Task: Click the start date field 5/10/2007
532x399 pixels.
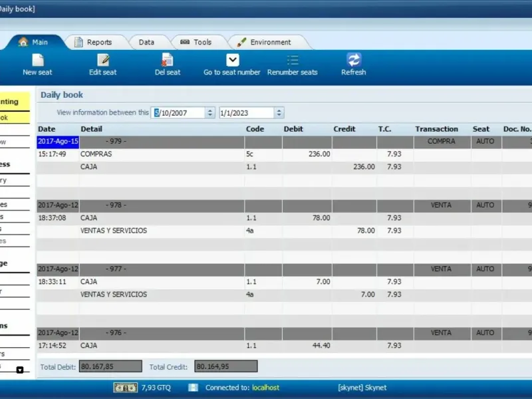Action: [178, 113]
